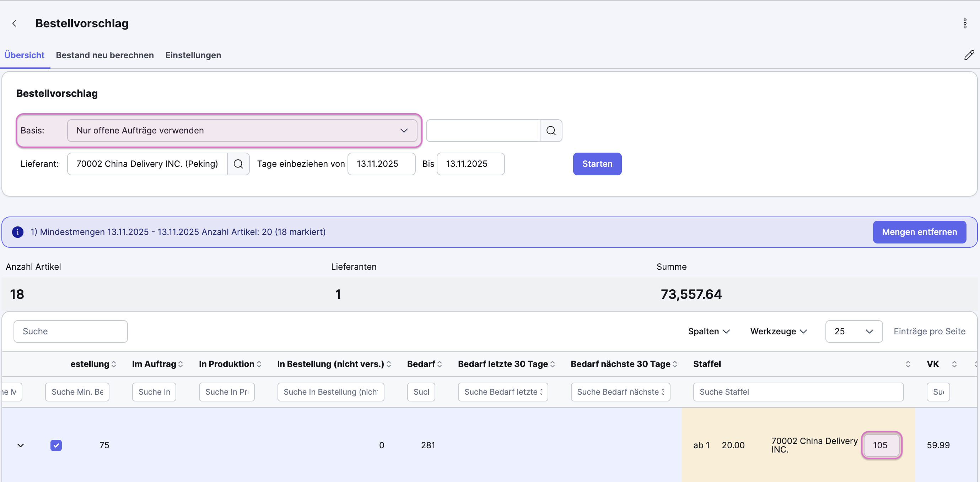The image size is (980, 482).
Task: Sort by Bedarf letzte 30 Tage
Action: (553, 364)
